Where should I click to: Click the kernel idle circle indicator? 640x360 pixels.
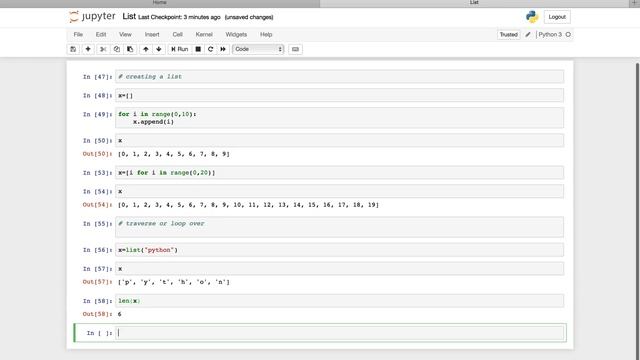click(x=568, y=35)
